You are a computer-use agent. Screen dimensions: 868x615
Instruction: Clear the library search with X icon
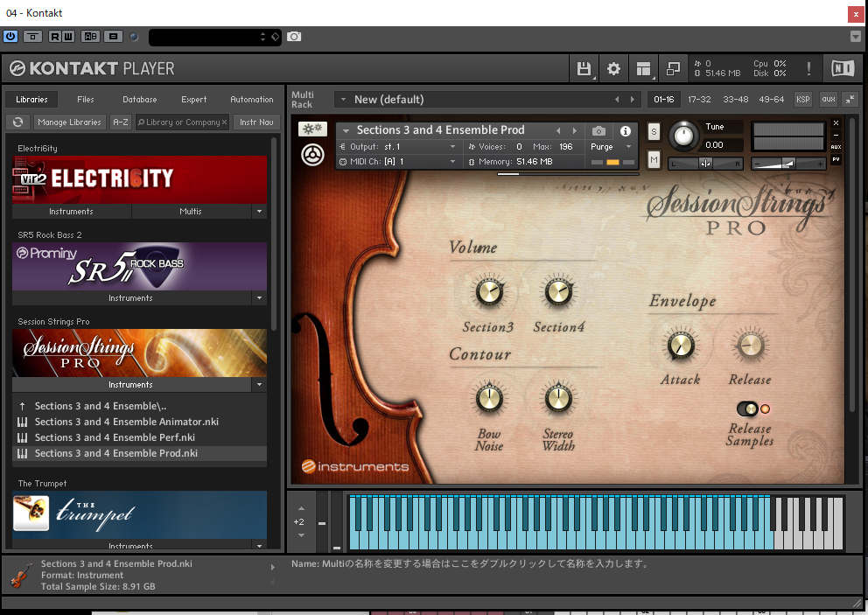click(x=224, y=122)
